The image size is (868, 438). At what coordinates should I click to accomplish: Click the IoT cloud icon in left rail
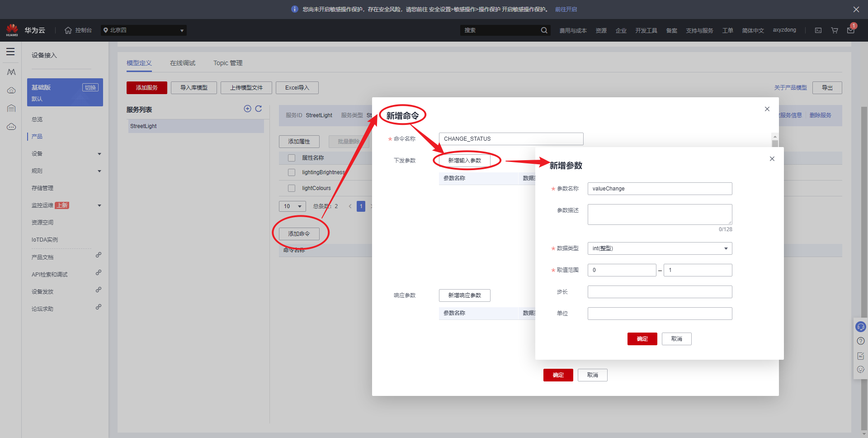[x=11, y=127]
